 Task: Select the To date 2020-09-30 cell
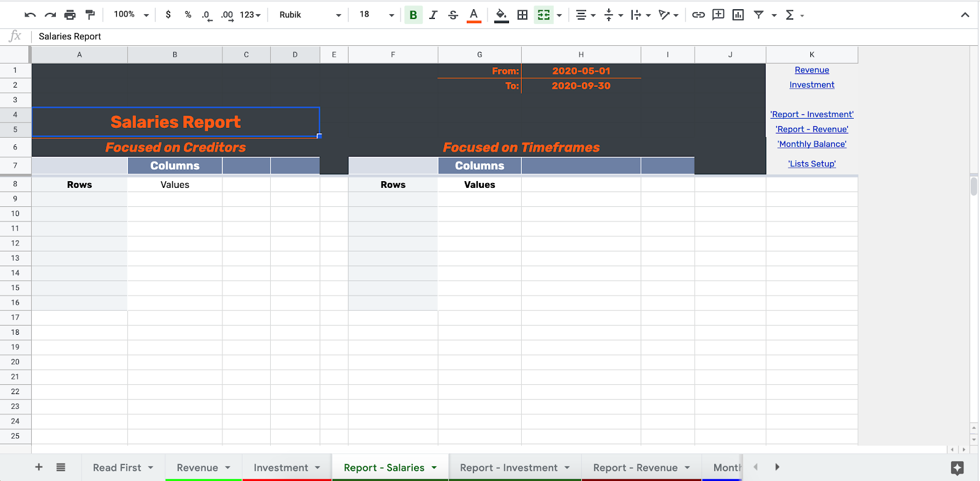tap(581, 86)
